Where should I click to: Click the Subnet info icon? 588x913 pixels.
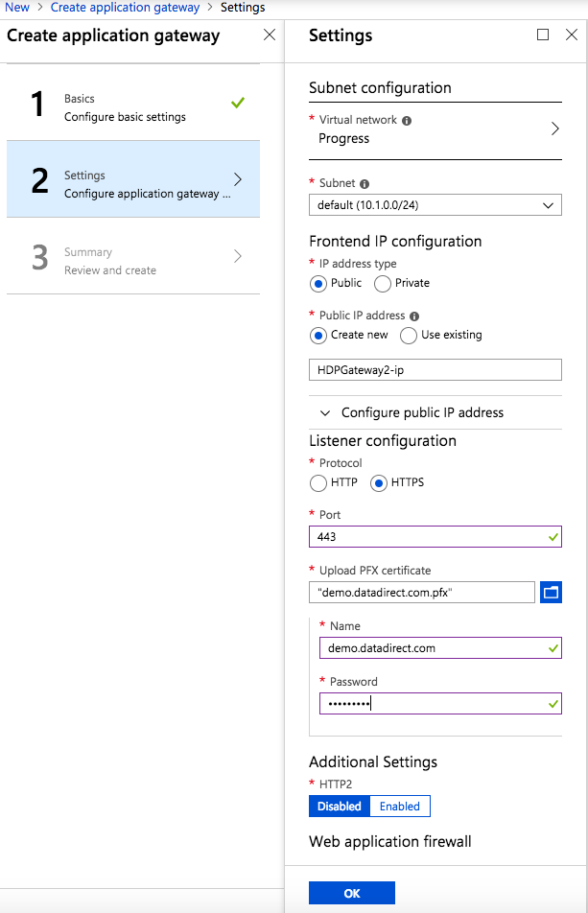click(365, 184)
